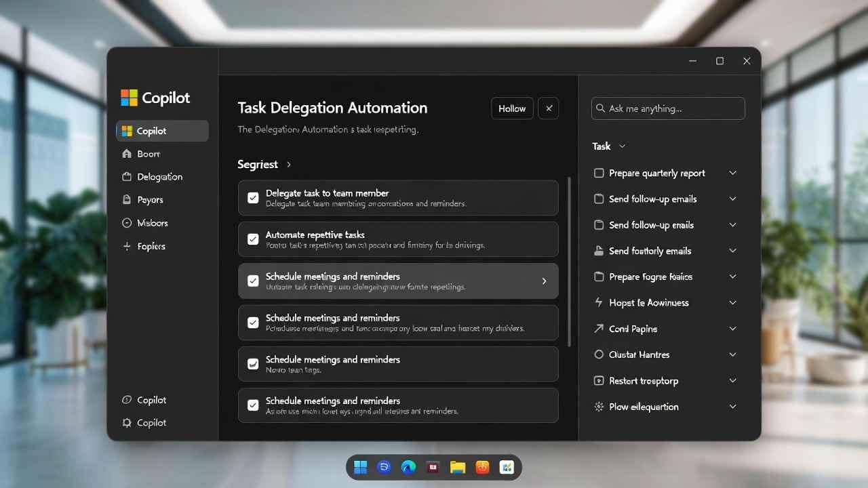This screenshot has width=868, height=488.
Task: Expand the Prepare quarterly report dropdown
Action: pos(732,173)
